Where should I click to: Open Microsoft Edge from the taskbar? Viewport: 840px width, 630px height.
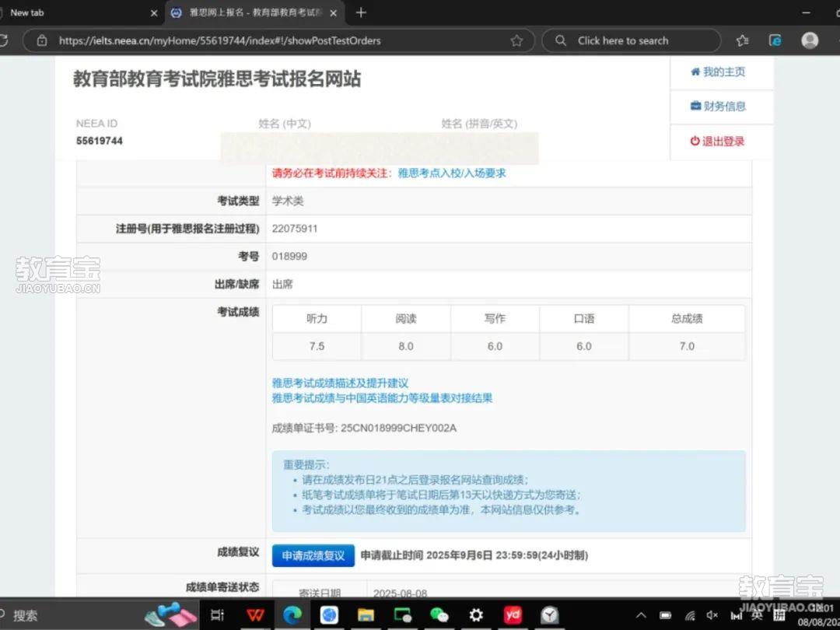[292, 614]
